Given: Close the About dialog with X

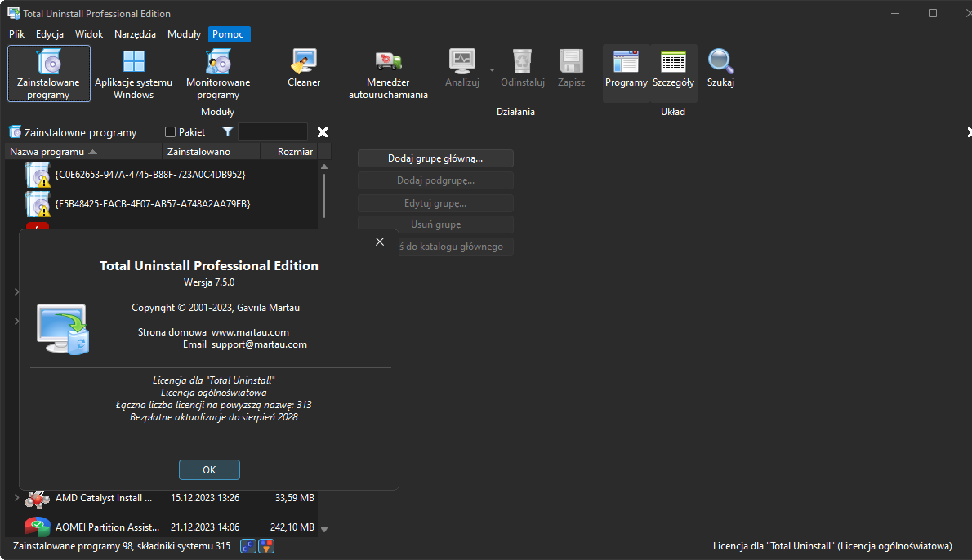Looking at the screenshot, I should (x=380, y=242).
